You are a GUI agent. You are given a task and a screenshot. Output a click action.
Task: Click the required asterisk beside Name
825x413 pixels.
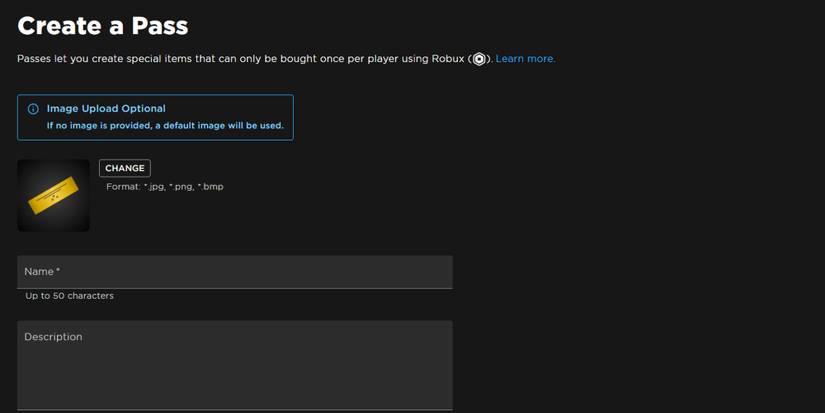pyautogui.click(x=58, y=271)
